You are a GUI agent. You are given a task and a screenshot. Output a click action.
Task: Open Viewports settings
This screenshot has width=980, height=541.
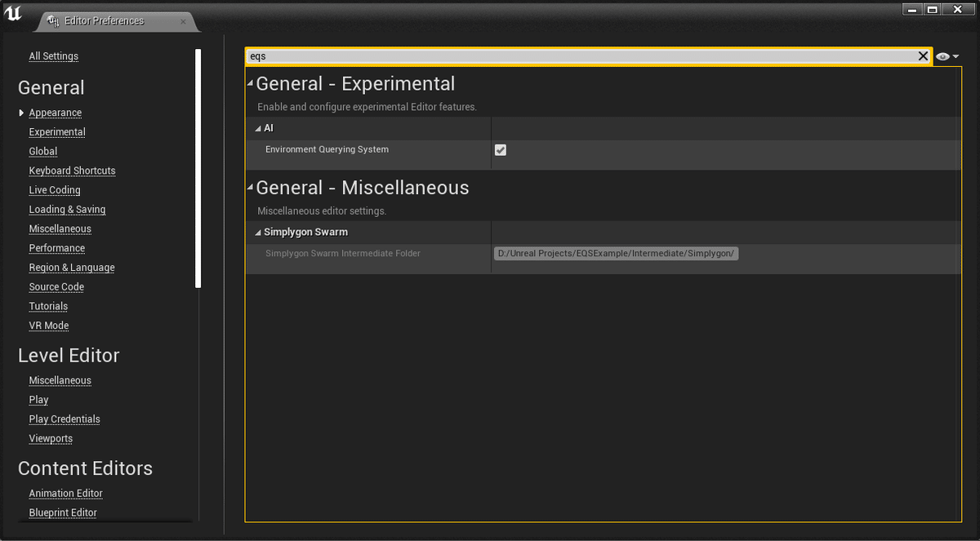(51, 439)
